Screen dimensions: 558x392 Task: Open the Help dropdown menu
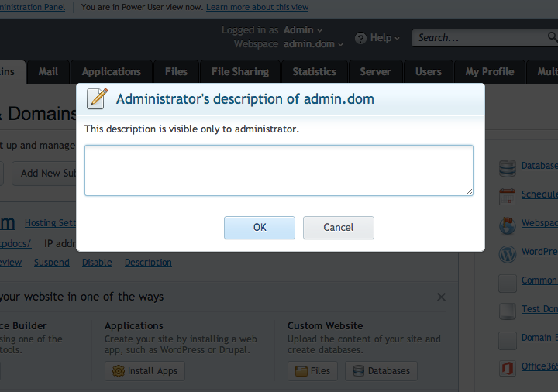[x=384, y=38]
